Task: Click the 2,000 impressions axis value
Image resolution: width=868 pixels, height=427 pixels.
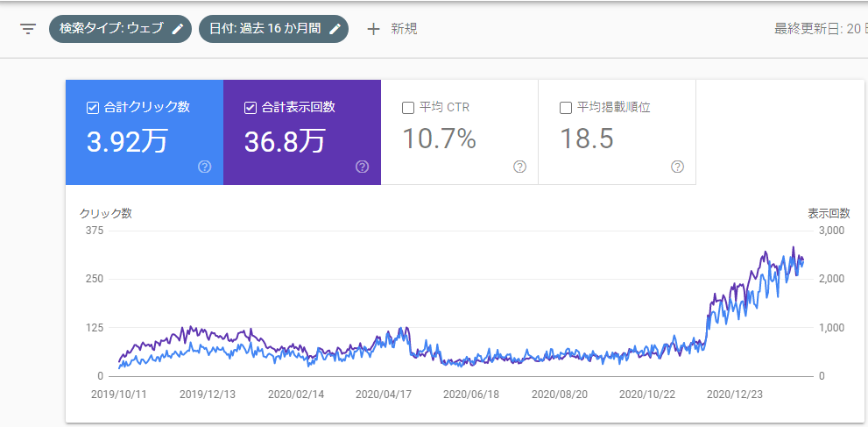Action: pyautogui.click(x=831, y=279)
